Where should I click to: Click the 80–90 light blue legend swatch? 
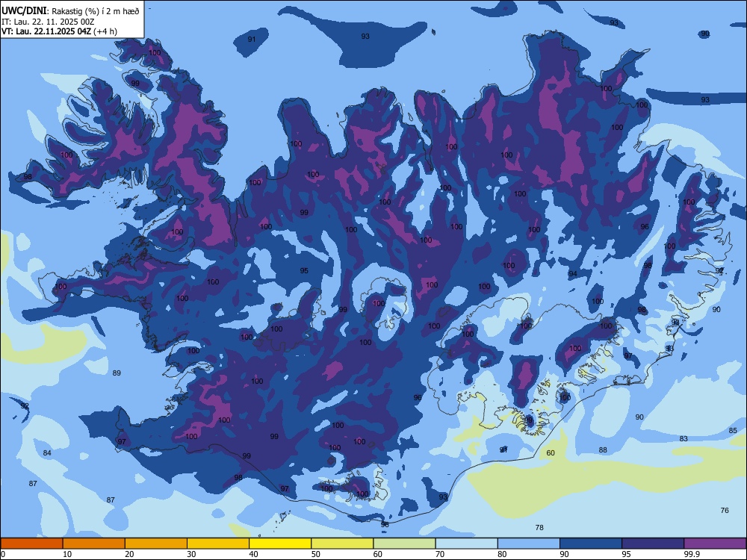[x=529, y=544]
